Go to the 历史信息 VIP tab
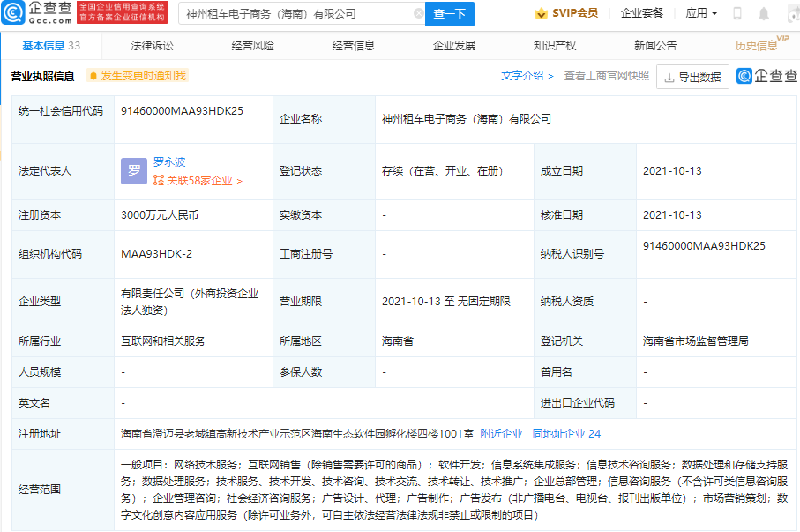800x532 pixels. tap(757, 46)
